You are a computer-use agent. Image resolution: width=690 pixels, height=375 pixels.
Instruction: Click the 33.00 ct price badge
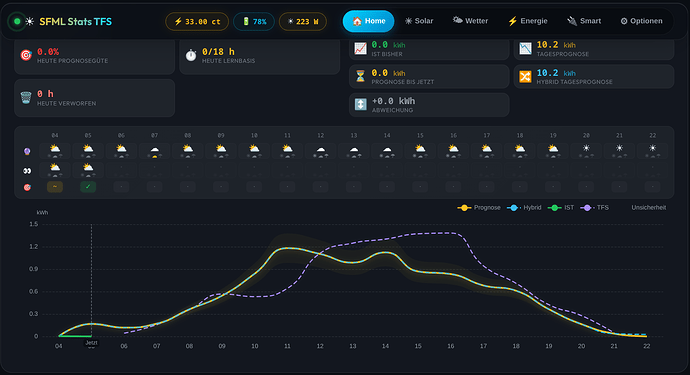(197, 22)
